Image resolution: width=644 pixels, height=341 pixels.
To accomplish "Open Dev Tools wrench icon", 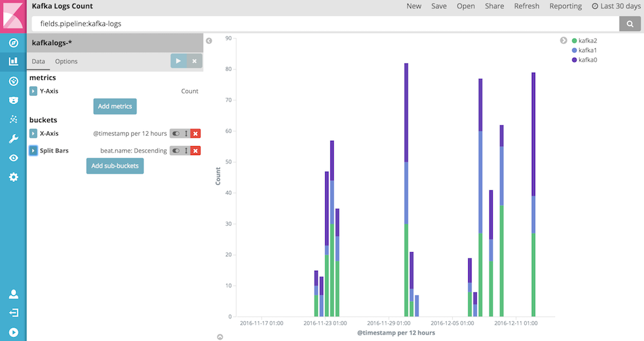I will click(14, 139).
